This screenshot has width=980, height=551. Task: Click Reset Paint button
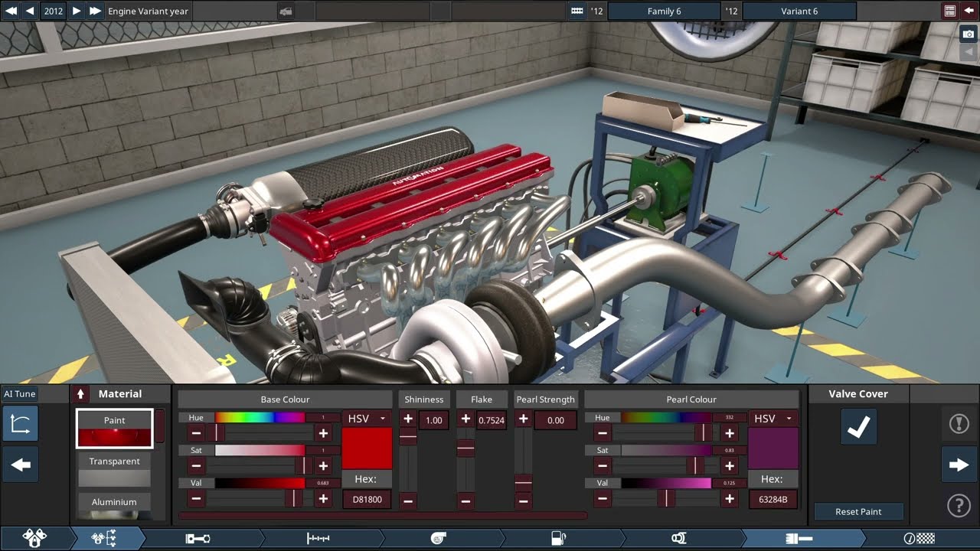pyautogui.click(x=858, y=512)
